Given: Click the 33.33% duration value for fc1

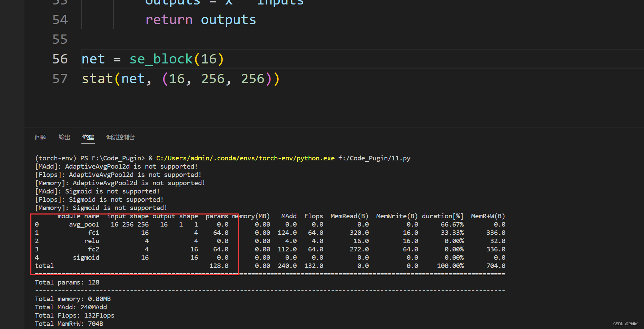Looking at the screenshot, I should click(452, 233).
